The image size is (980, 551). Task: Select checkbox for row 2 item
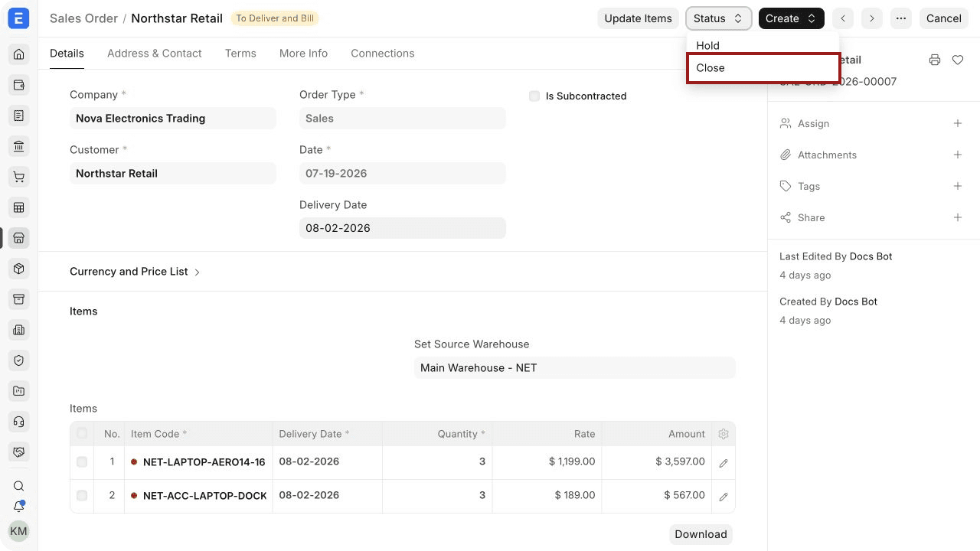82,496
